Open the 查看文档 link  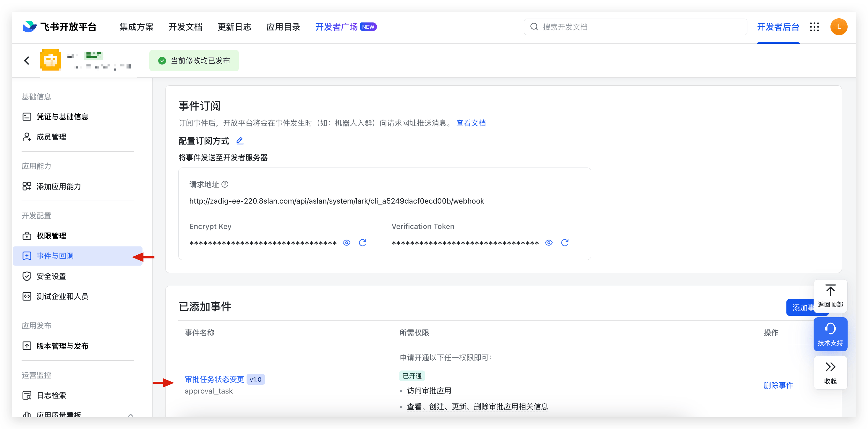click(x=471, y=123)
